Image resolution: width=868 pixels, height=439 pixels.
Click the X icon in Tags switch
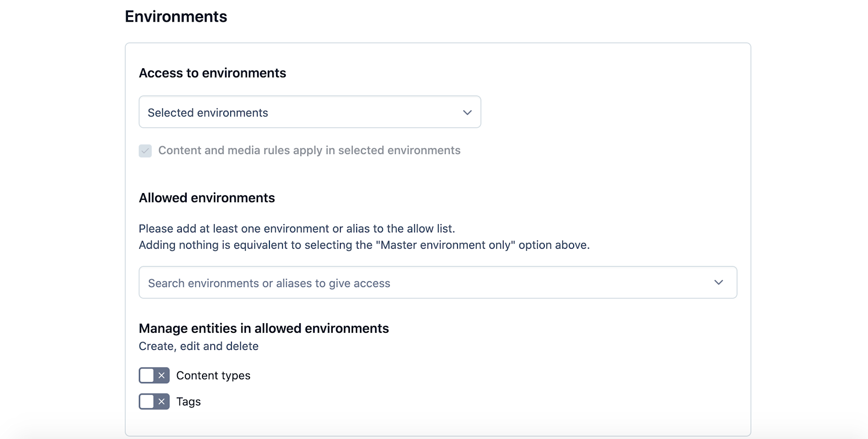tap(161, 401)
